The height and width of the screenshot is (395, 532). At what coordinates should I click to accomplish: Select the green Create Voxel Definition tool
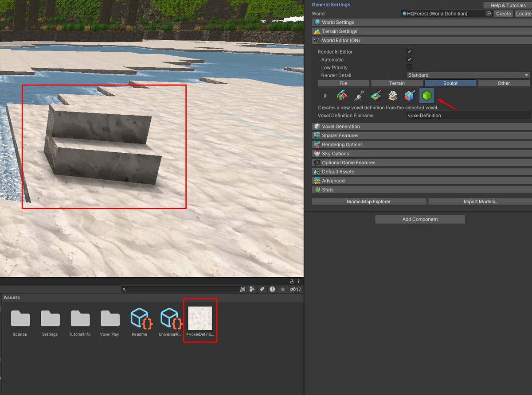[x=426, y=95]
